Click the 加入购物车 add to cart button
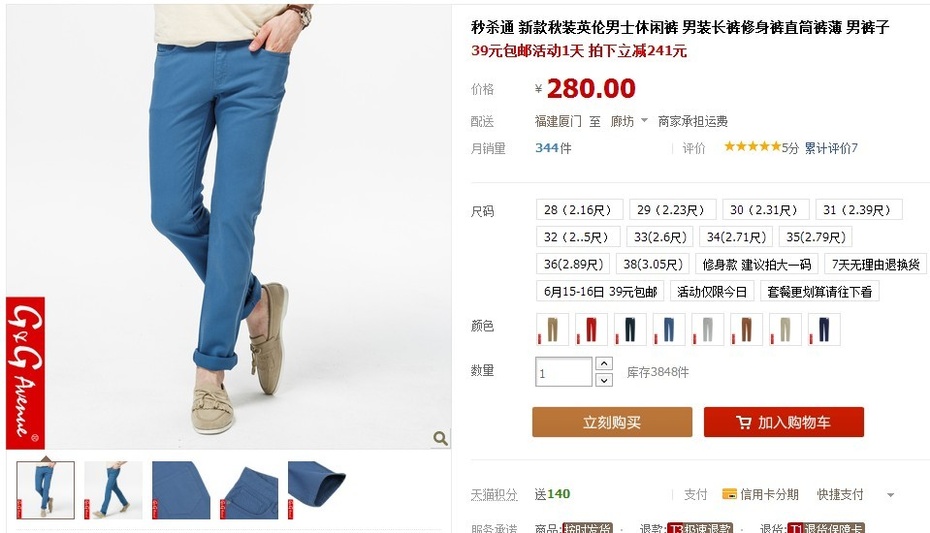The height and width of the screenshot is (533, 930). pyautogui.click(x=784, y=422)
